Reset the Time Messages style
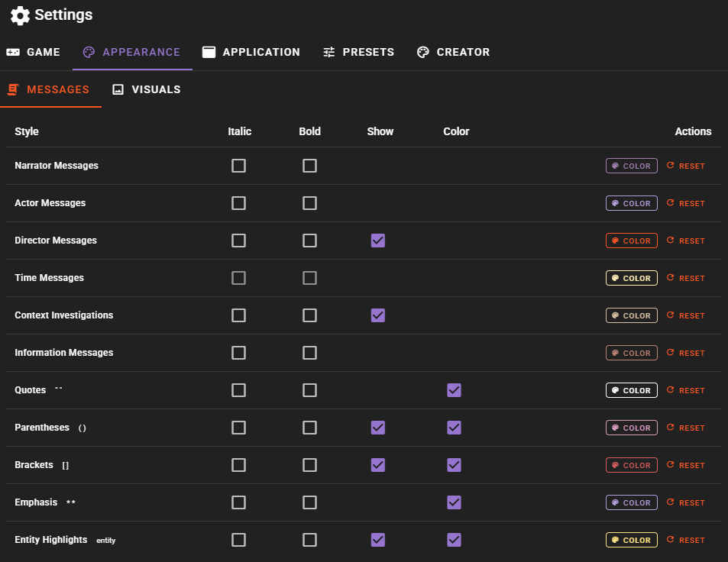 click(x=686, y=278)
